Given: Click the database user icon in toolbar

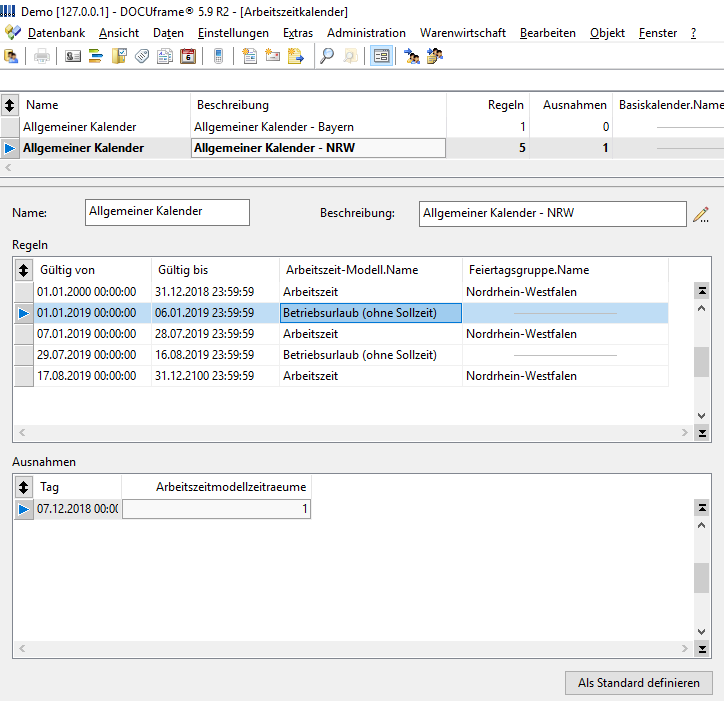Looking at the screenshot, I should pyautogui.click(x=11, y=56).
